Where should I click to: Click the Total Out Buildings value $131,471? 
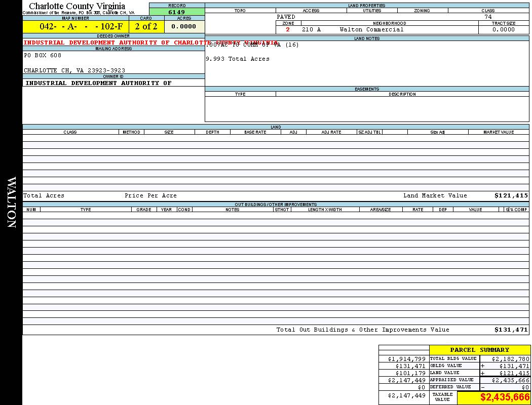[511, 330]
